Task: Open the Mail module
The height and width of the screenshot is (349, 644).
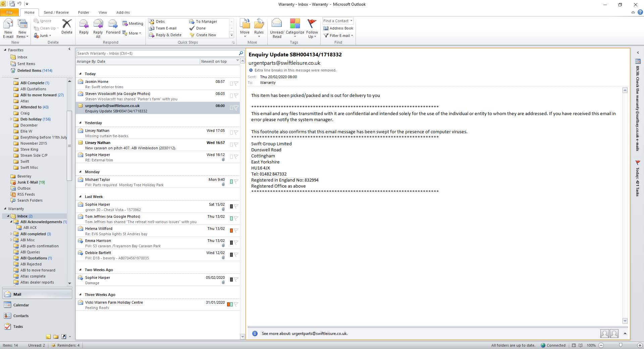Action: tap(37, 294)
